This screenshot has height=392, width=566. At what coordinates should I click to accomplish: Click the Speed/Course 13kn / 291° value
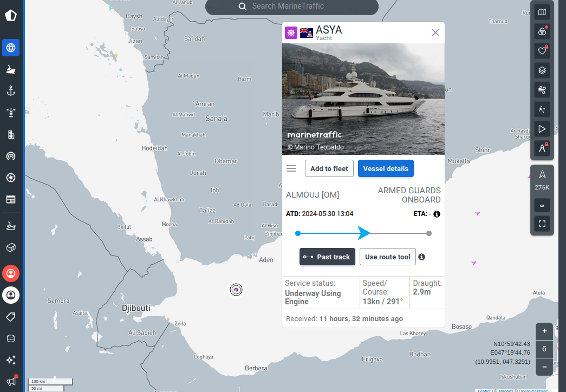382,302
